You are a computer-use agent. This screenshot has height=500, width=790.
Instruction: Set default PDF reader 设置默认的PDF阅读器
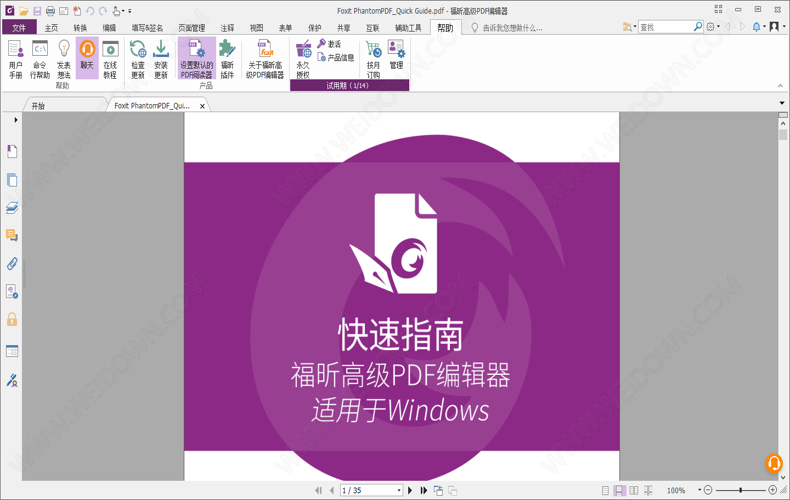(196, 58)
